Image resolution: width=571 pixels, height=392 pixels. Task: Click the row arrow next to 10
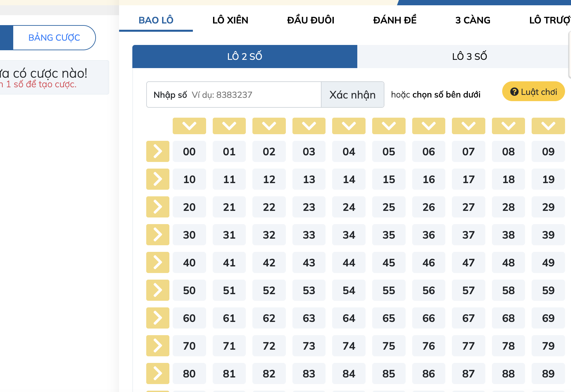click(158, 179)
